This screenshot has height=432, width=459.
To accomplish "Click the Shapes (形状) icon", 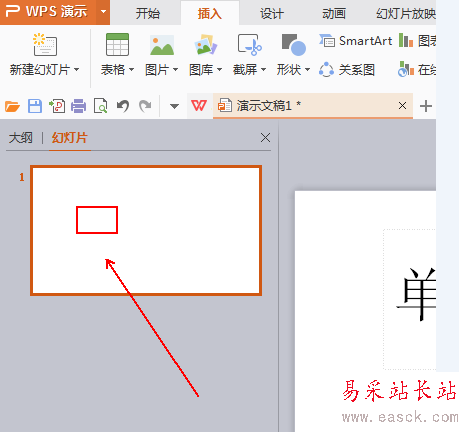I will click(x=294, y=44).
